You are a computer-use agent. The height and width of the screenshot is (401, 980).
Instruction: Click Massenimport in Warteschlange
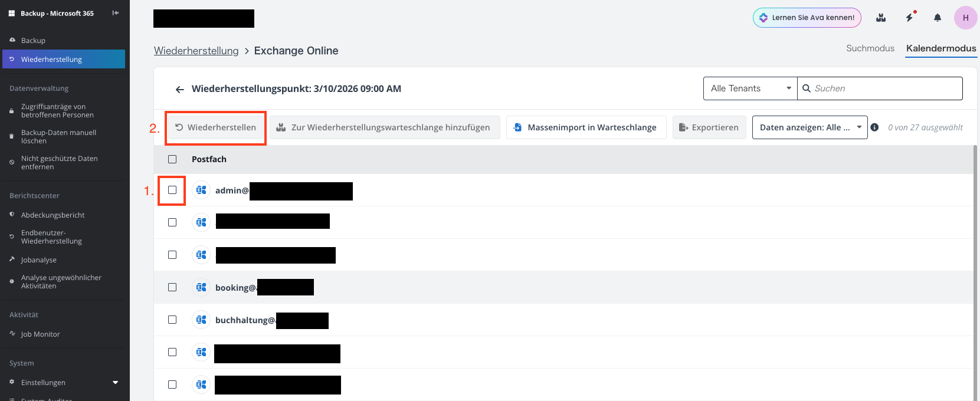click(x=586, y=127)
